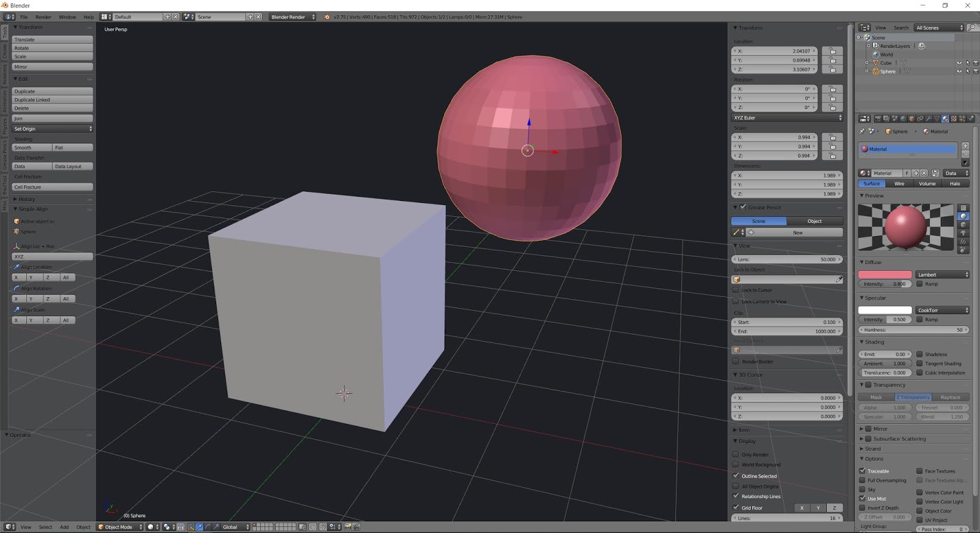
Task: Toggle the Outline Selected checkbox
Action: pos(736,476)
